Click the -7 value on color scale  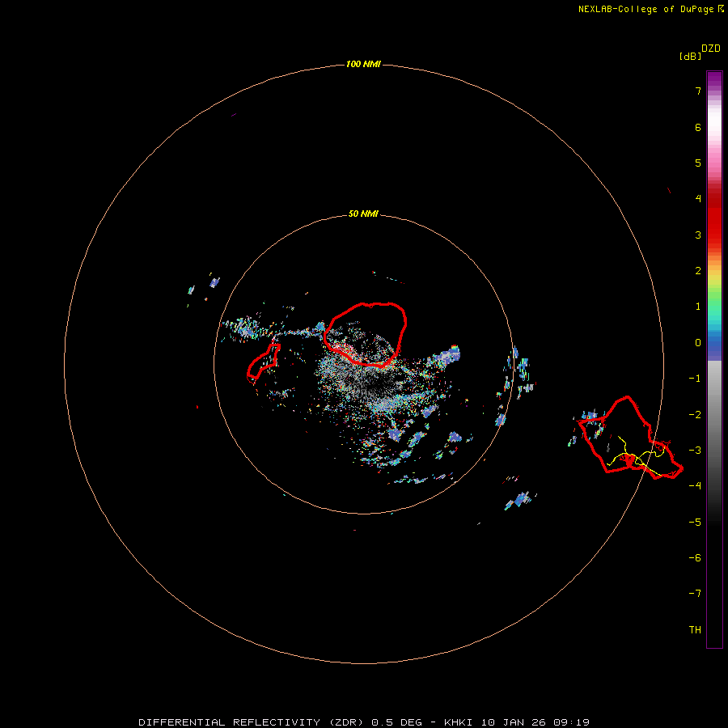pos(695,594)
